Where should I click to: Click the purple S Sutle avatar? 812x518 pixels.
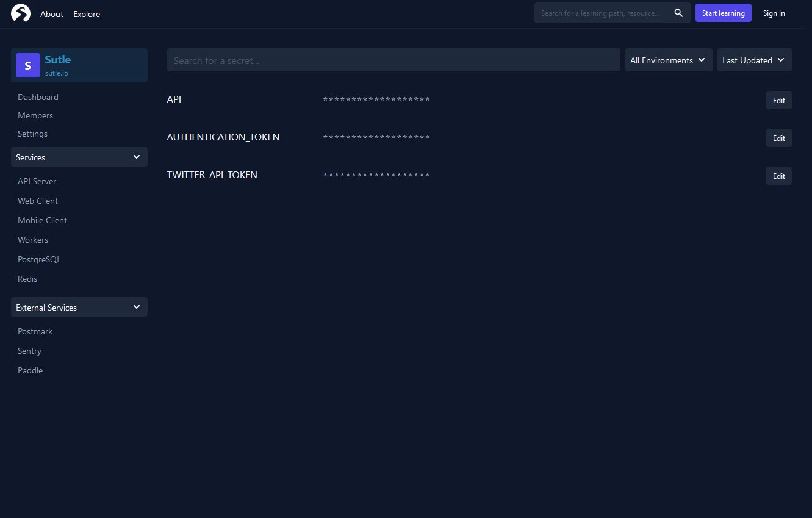(27, 65)
